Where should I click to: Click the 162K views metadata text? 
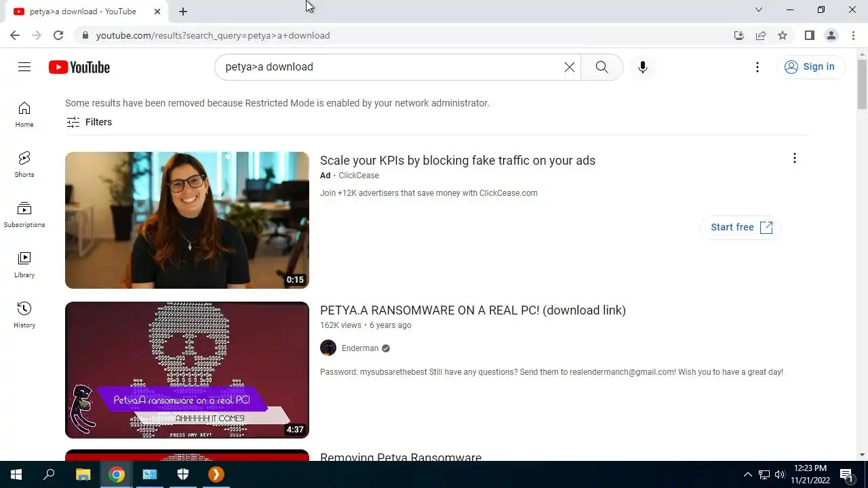(340, 325)
